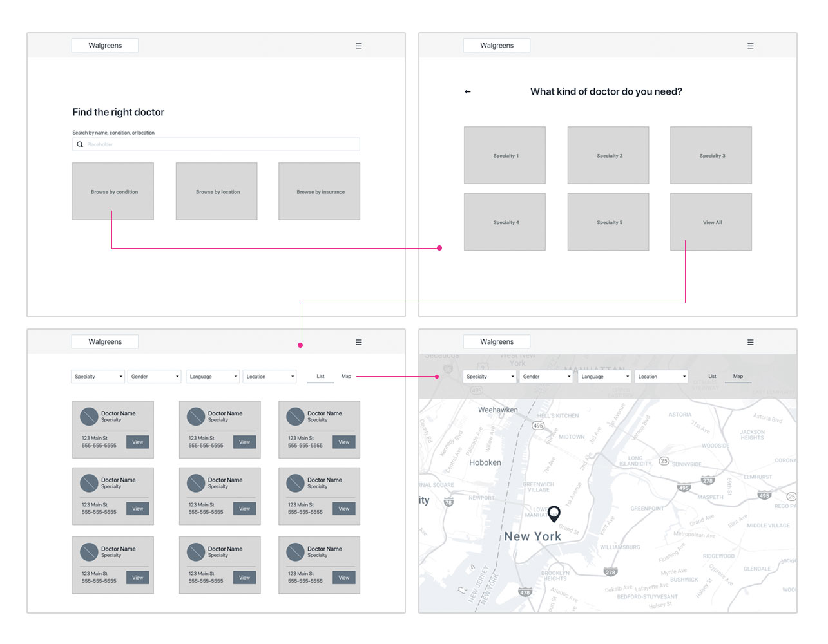Open hamburger menu on Find the right doctor screen
The image size is (828, 644).
[359, 46]
